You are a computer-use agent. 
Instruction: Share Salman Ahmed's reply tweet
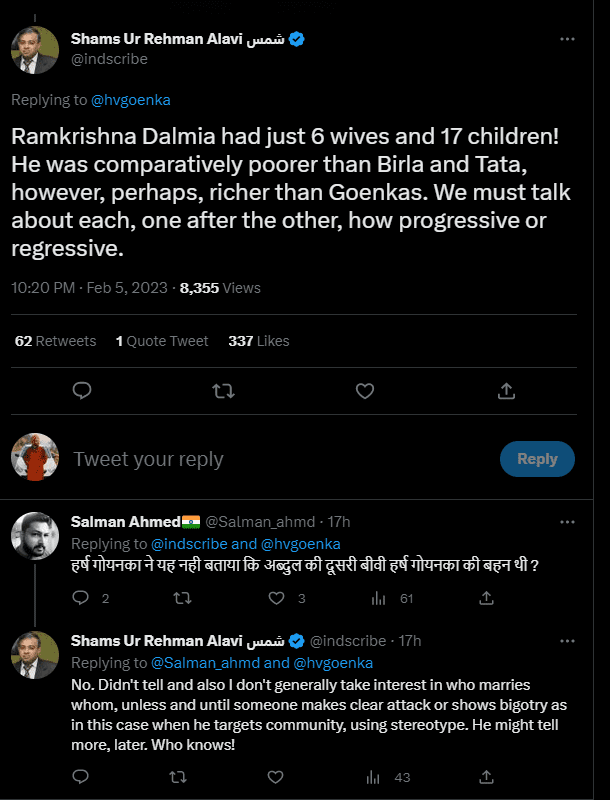click(486, 598)
